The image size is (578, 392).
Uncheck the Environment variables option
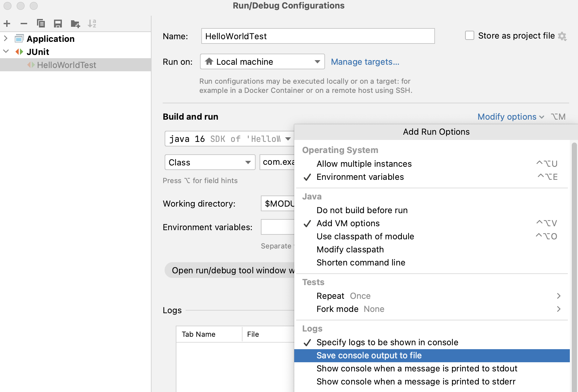[360, 177]
